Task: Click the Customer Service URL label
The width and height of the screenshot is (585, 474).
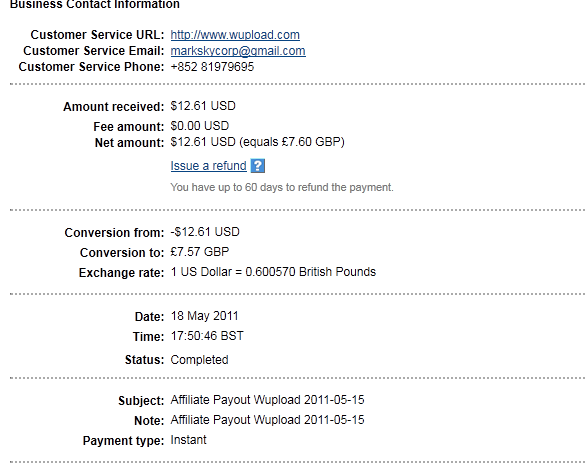Action: pyautogui.click(x=97, y=35)
